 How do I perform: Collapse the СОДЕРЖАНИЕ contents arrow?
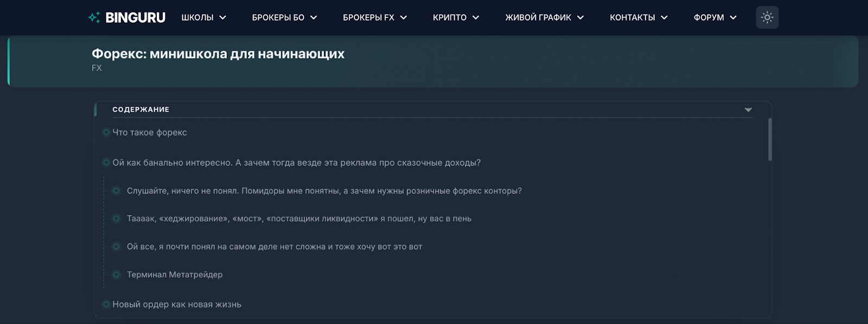pyautogui.click(x=748, y=109)
